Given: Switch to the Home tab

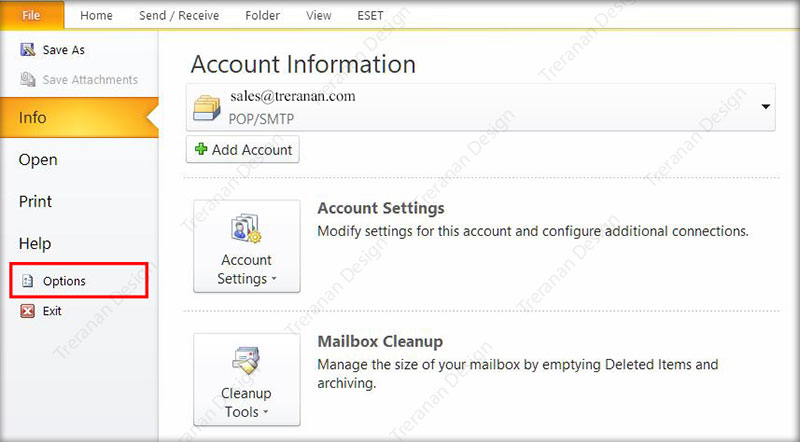Looking at the screenshot, I should (96, 15).
